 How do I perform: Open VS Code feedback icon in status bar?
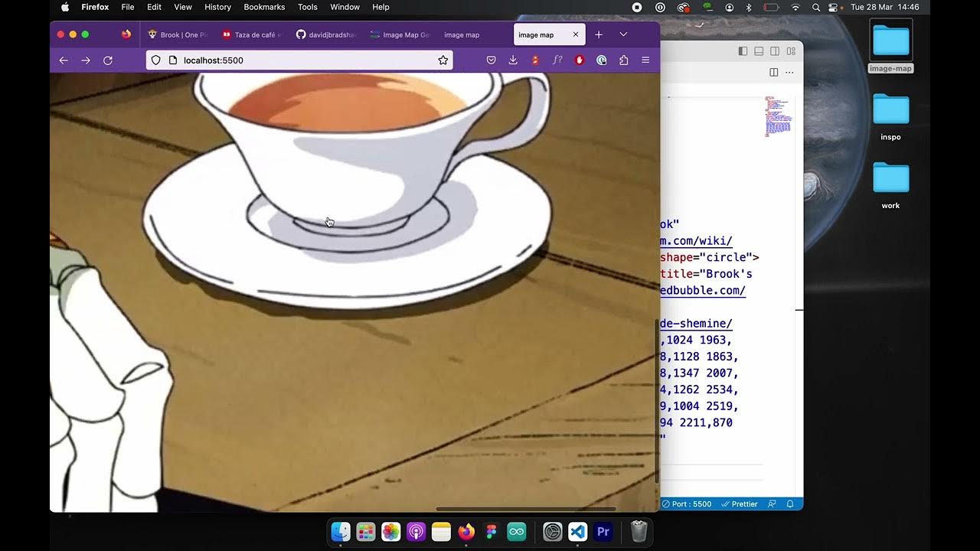tap(771, 504)
